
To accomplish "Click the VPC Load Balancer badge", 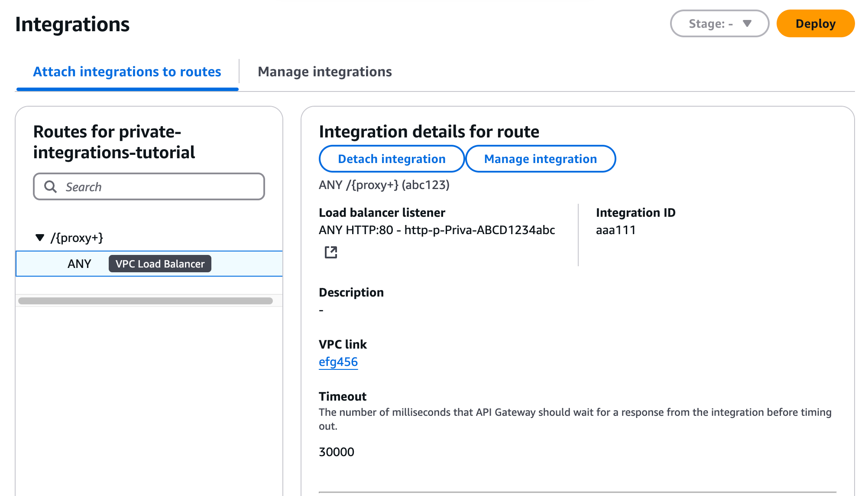I will coord(159,263).
